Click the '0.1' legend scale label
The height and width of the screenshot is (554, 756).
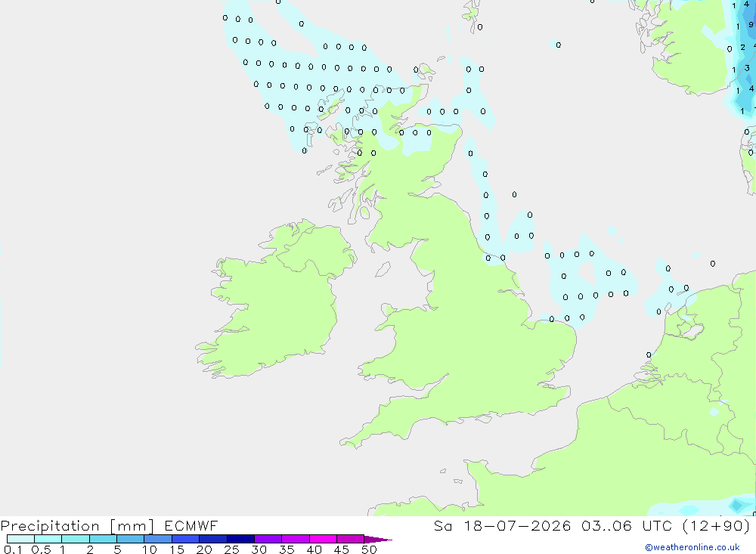click(x=13, y=549)
